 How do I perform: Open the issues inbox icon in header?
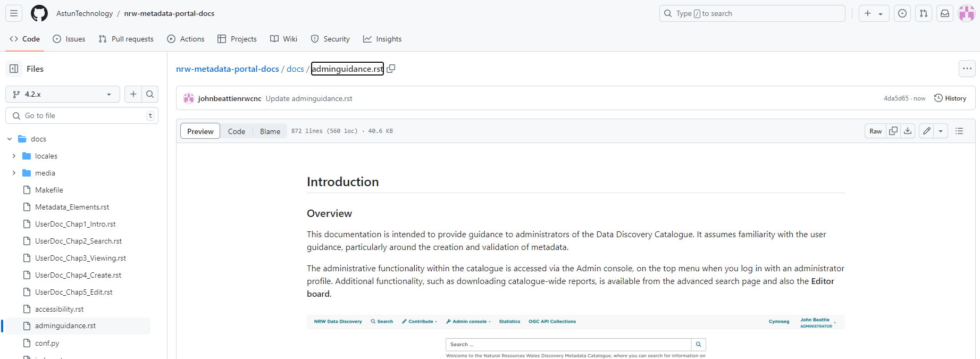click(x=902, y=13)
